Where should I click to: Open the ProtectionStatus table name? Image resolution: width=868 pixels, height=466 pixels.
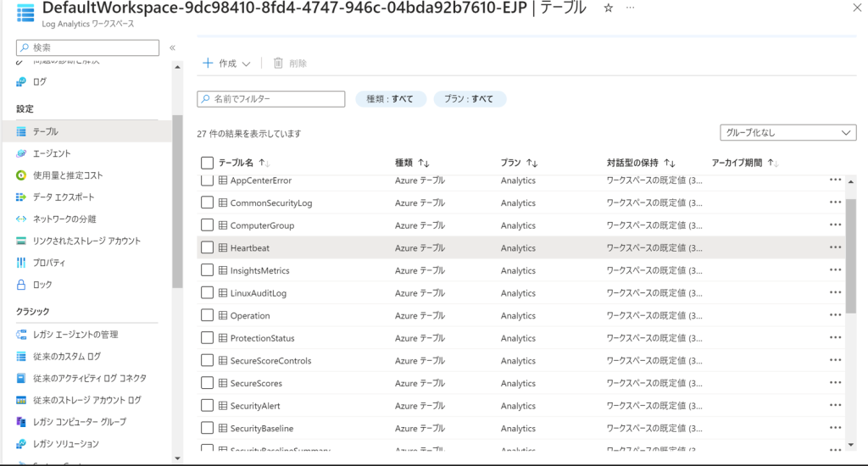[263, 338]
